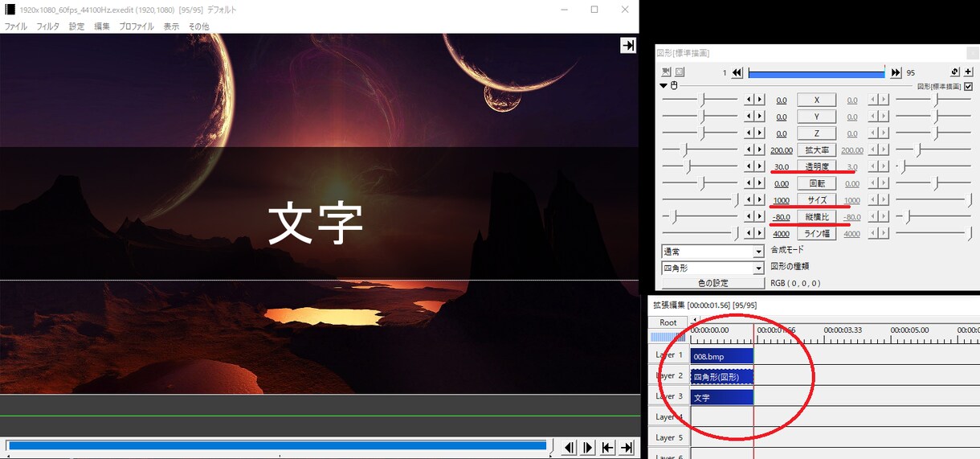This screenshot has width=980, height=459.
Task: Click the Root scene button in timeline
Action: (x=668, y=322)
